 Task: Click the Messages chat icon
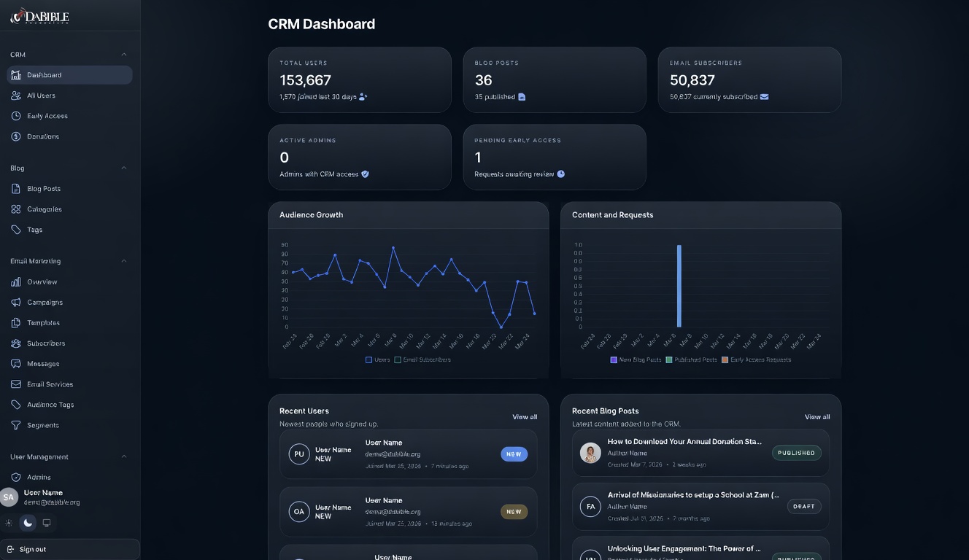16,364
